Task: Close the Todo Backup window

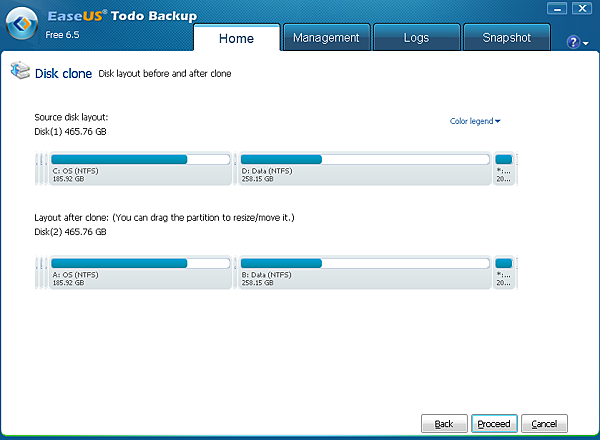Action: tap(582, 8)
